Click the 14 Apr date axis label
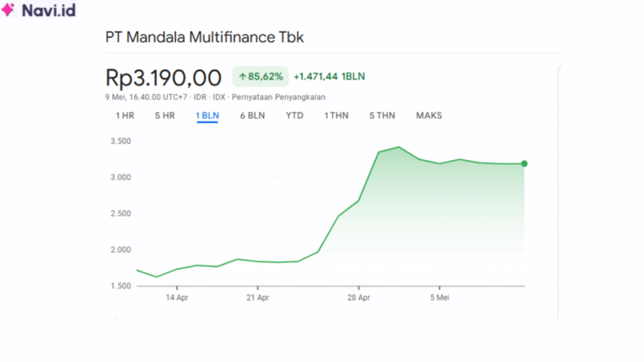The height and width of the screenshot is (362, 644). (176, 297)
